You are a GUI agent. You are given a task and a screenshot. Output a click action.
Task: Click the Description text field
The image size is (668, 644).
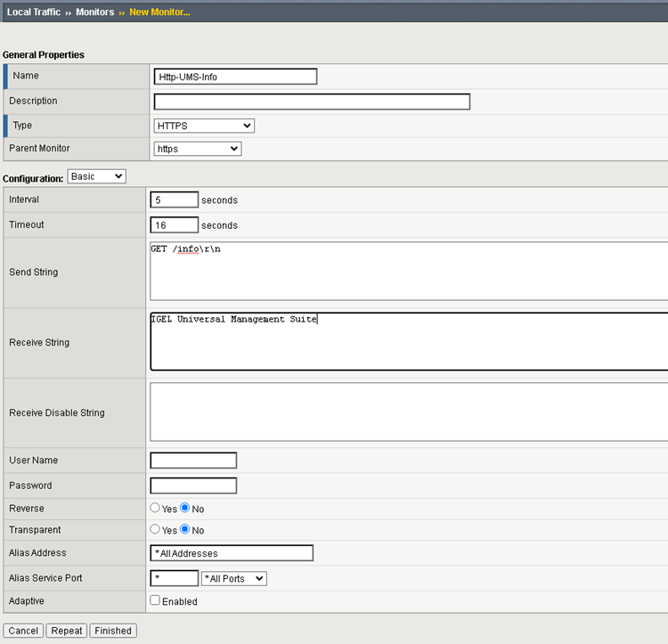click(x=312, y=102)
